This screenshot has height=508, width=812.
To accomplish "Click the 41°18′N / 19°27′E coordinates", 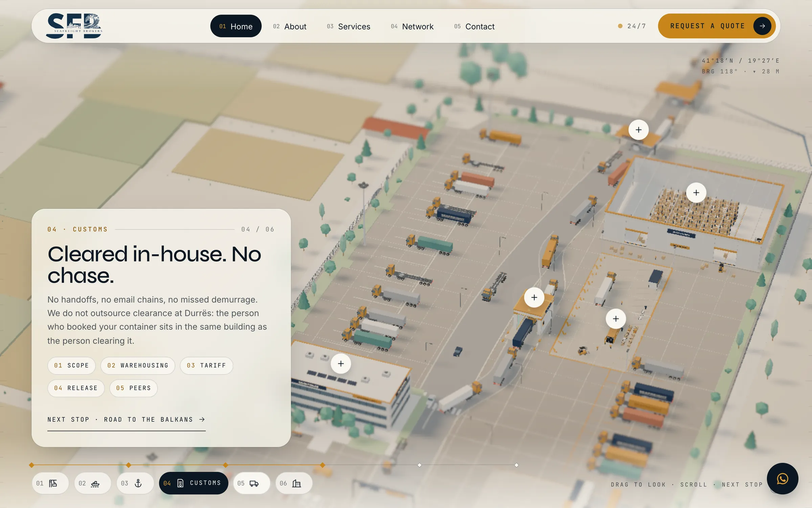I will (741, 61).
